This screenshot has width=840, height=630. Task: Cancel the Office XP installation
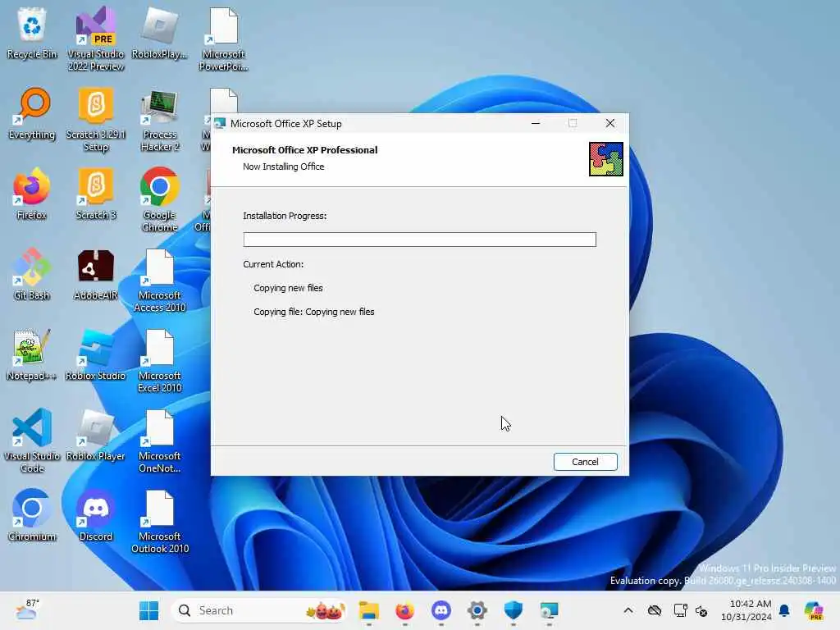[585, 462]
